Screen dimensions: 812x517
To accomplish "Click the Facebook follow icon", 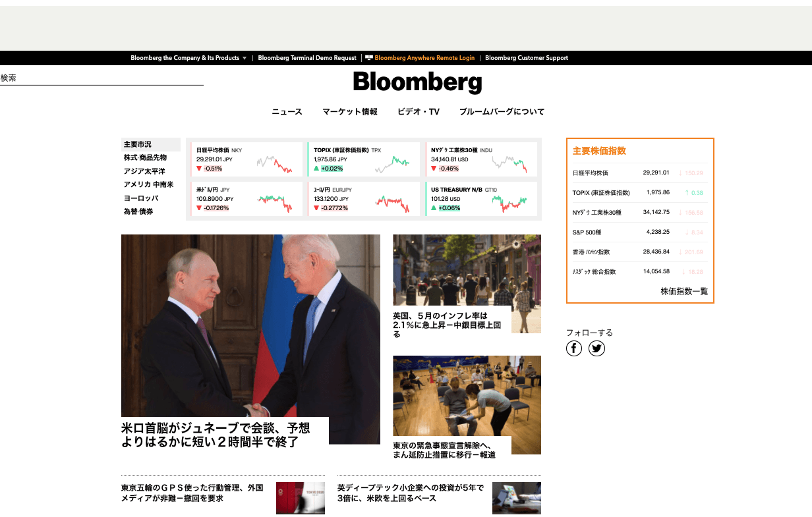I will click(x=573, y=348).
